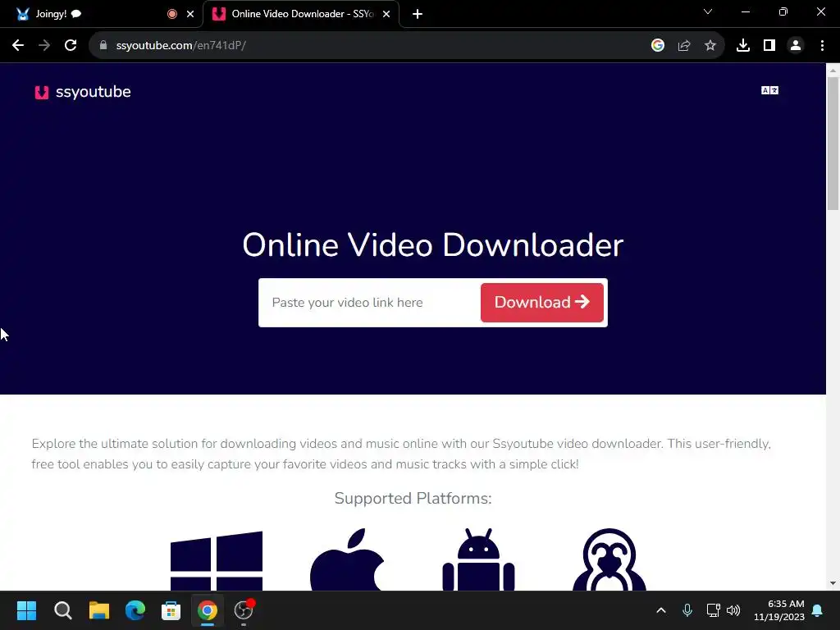Click the microphone tray icon

pyautogui.click(x=687, y=610)
